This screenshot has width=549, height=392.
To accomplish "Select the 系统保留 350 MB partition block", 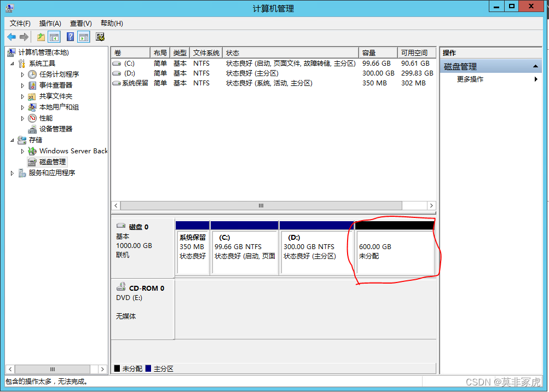I will pos(192,248).
